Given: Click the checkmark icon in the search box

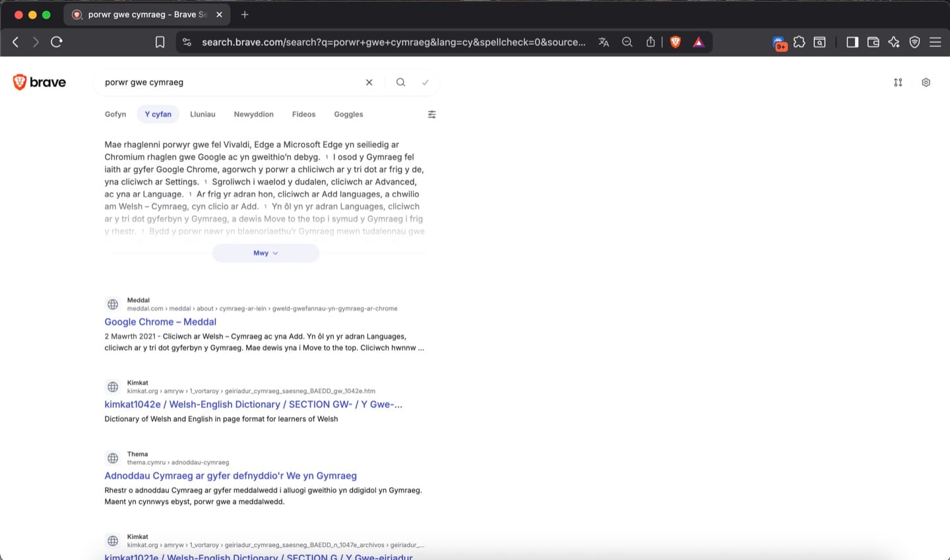Looking at the screenshot, I should click(426, 82).
